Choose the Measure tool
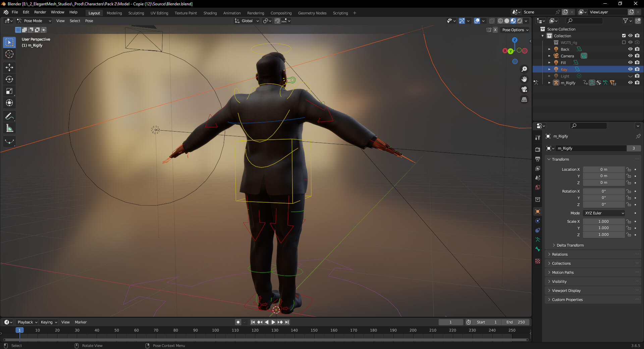644x349 pixels. point(9,128)
